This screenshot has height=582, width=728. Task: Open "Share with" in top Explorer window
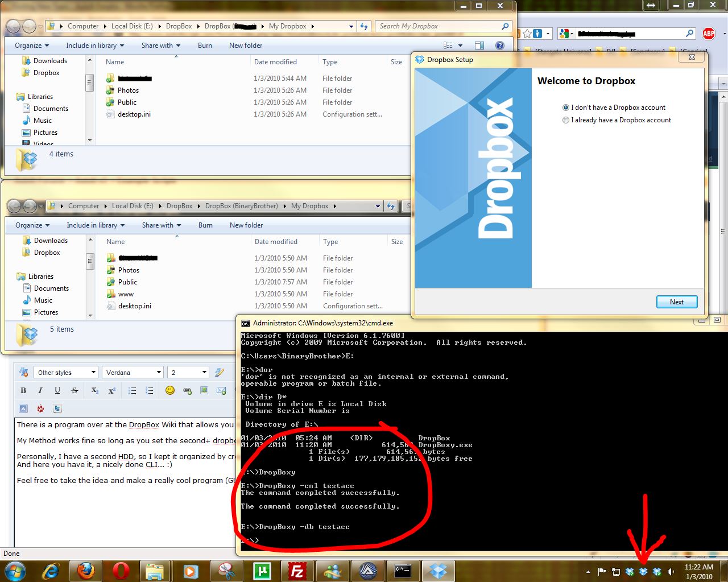161,46
